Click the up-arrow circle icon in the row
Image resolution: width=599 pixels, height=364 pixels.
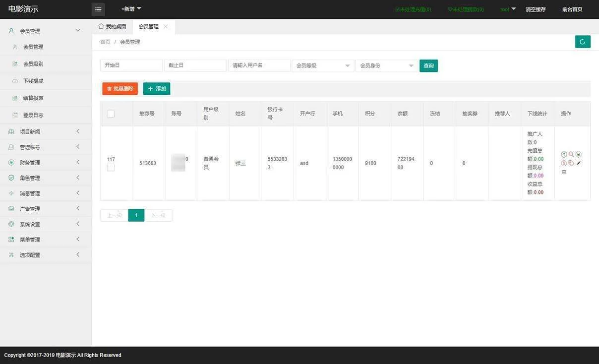pyautogui.click(x=564, y=154)
